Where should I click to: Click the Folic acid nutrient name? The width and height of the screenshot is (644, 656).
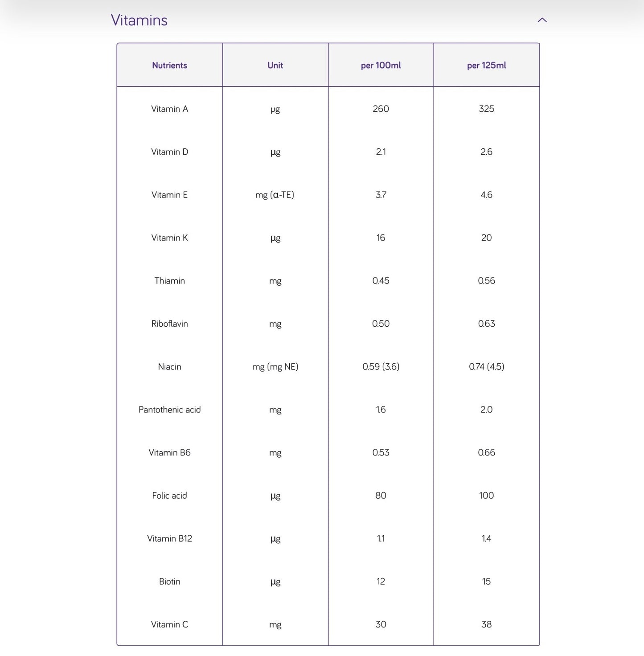169,496
